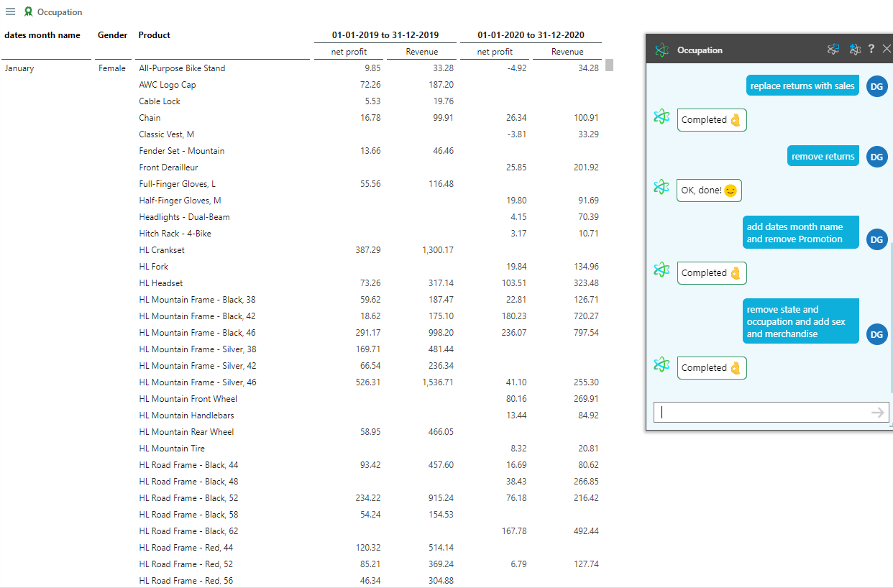The image size is (893, 588).
Task: Select the 'All-Purpose Bike Stand' product row
Action: coord(182,68)
